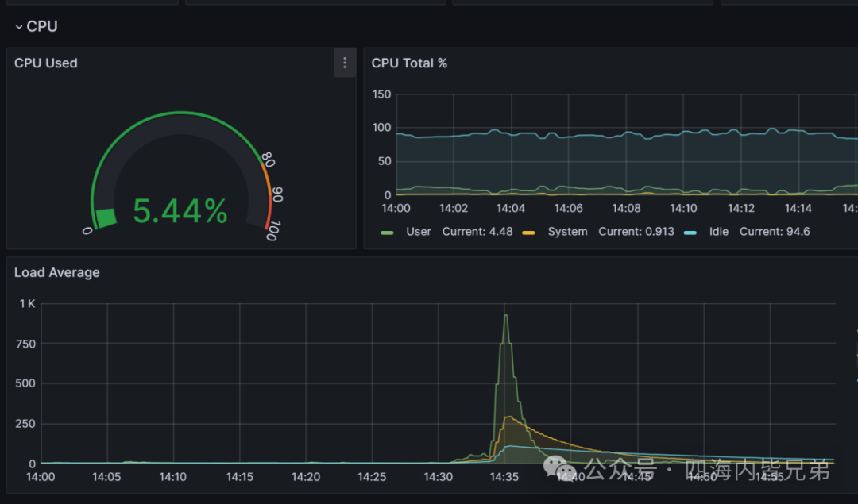Click the 14:02 time label in CPU Total %
The image size is (858, 504).
pos(454,208)
